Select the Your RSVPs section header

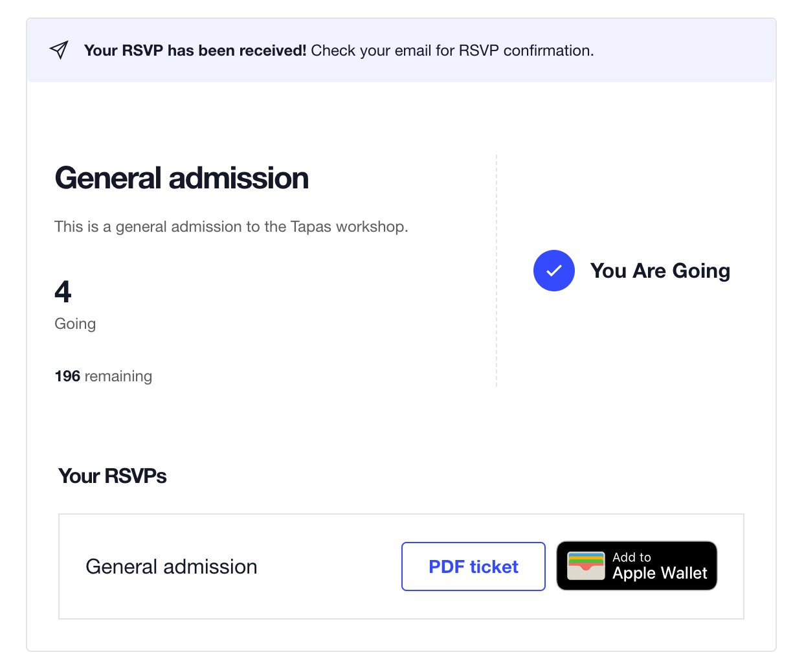coord(112,476)
